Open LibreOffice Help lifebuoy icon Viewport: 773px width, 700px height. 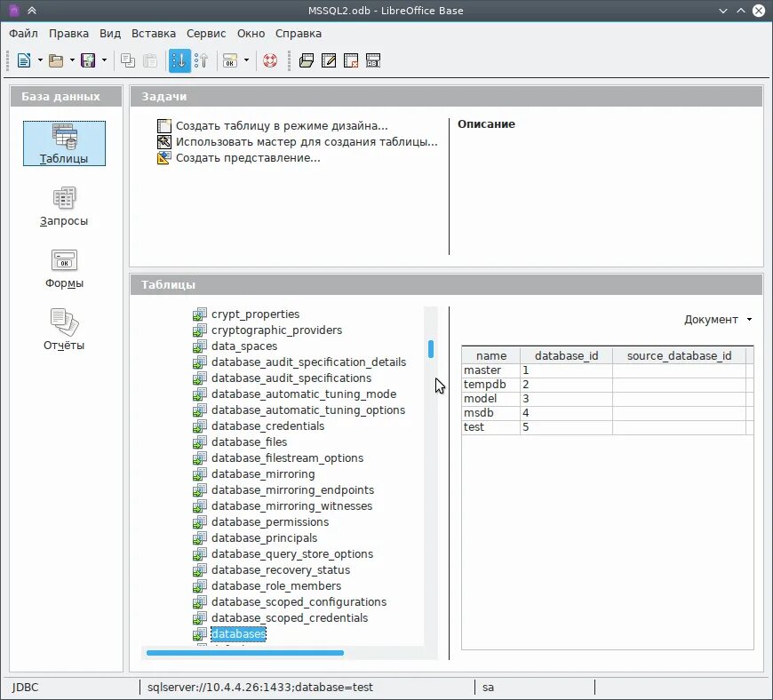point(270,60)
